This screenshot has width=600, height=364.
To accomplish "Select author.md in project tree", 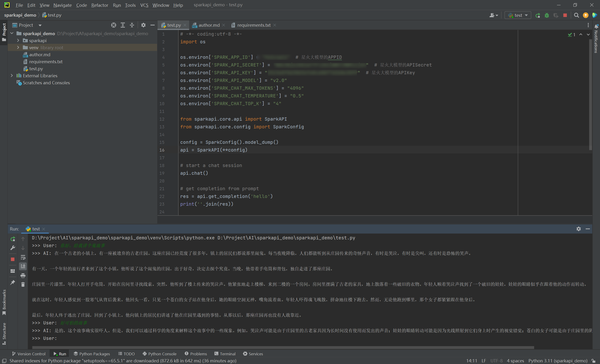I will tap(39, 55).
